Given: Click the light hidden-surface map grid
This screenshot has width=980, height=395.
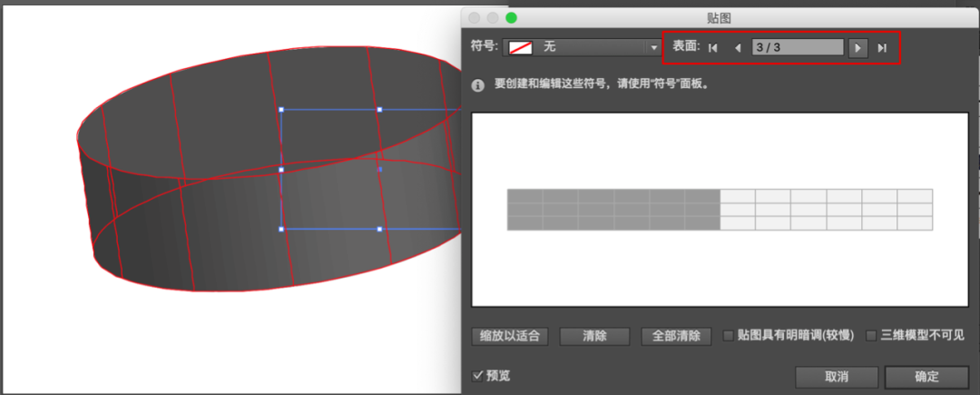Looking at the screenshot, I should coord(827,210).
